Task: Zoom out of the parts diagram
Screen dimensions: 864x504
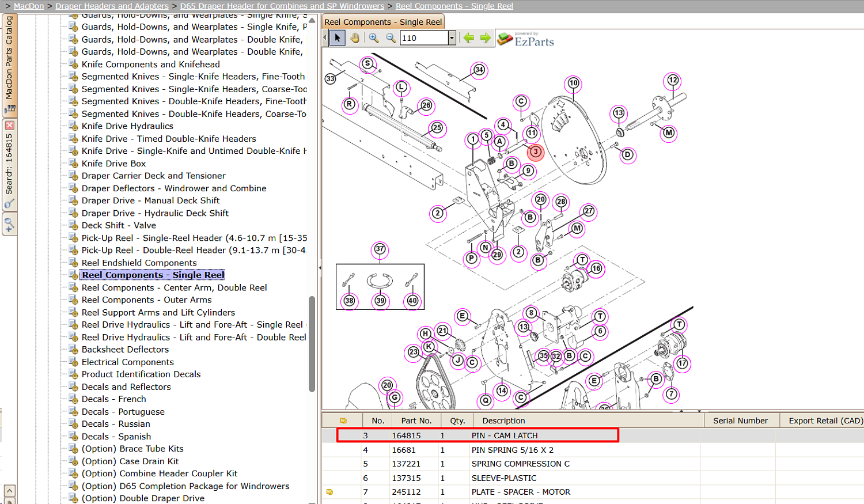Action: (x=391, y=38)
